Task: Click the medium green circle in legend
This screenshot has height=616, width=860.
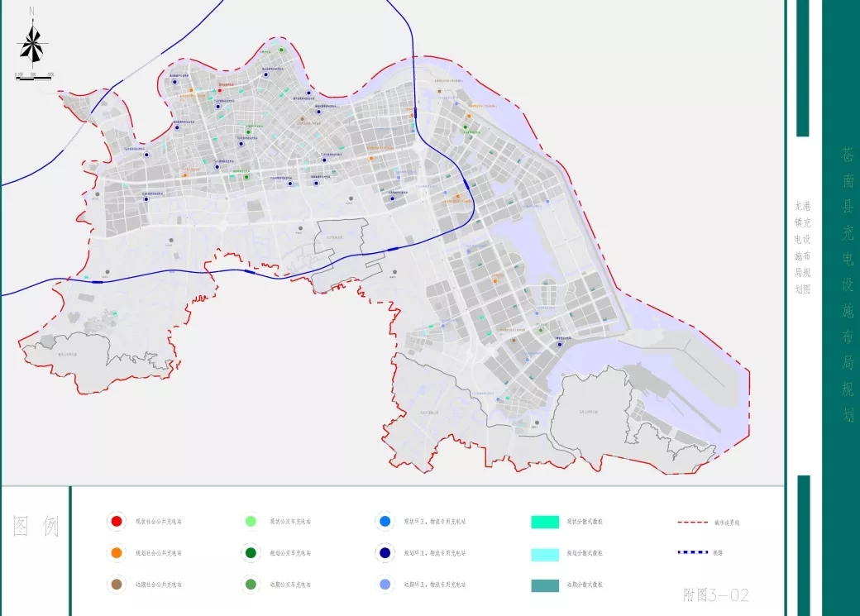Action: coord(251,585)
